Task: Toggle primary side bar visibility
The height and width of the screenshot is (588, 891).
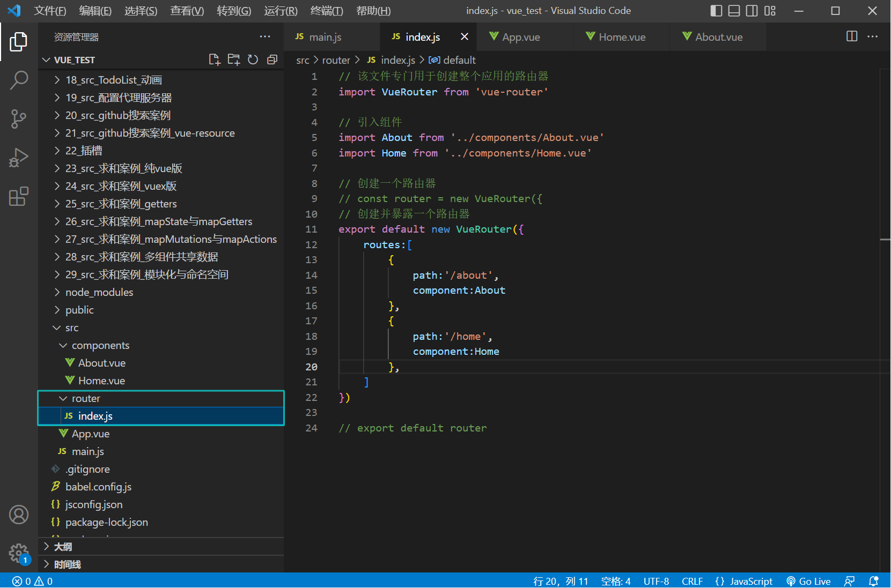Action: click(716, 11)
